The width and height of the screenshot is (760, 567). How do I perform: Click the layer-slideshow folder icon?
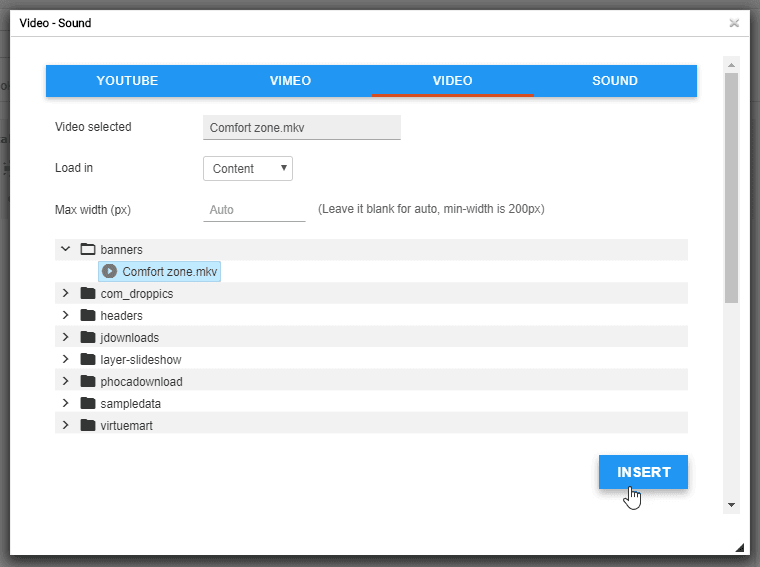(x=87, y=359)
